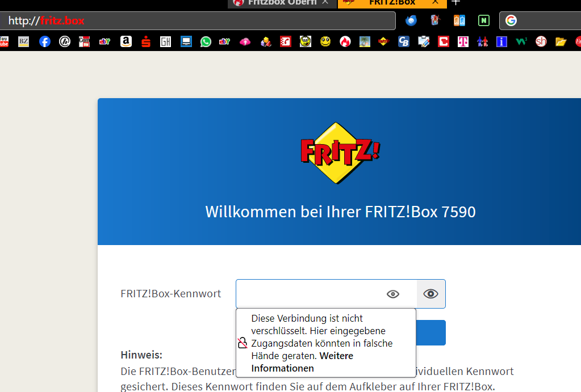This screenshot has height=392, width=581.
Task: Open the red C logo bookmark
Action: (x=444, y=41)
